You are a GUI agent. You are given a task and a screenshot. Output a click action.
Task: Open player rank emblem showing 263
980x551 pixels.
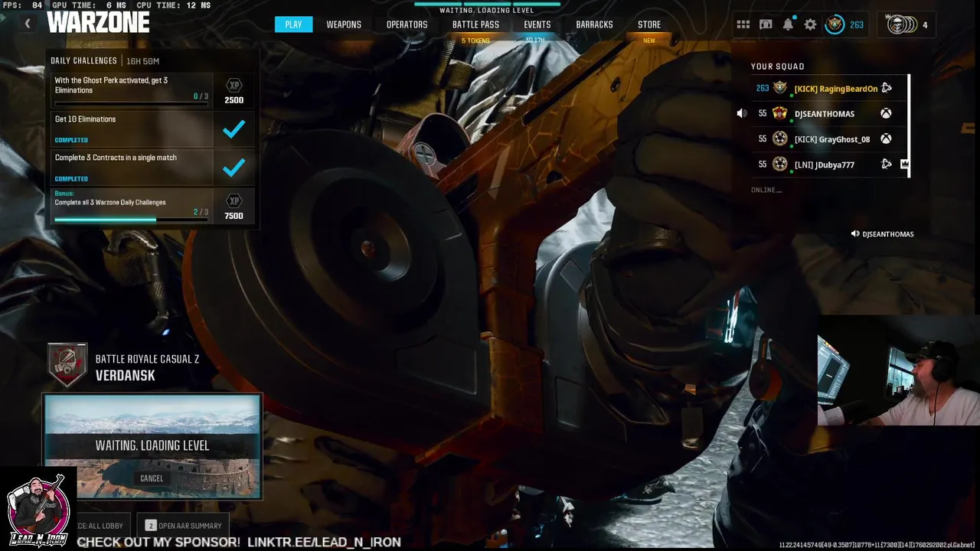pos(835,24)
